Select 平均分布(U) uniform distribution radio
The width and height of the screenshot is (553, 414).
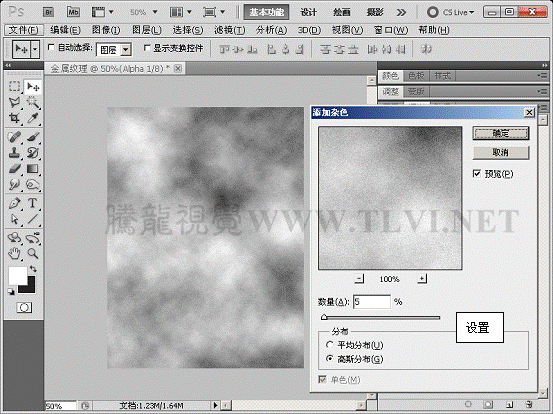pos(329,345)
